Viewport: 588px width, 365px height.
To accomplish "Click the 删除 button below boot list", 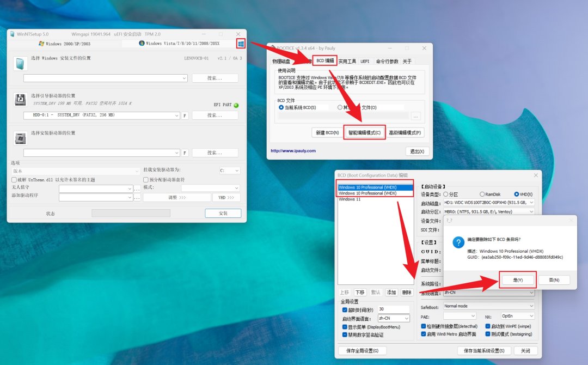I will (x=407, y=292).
